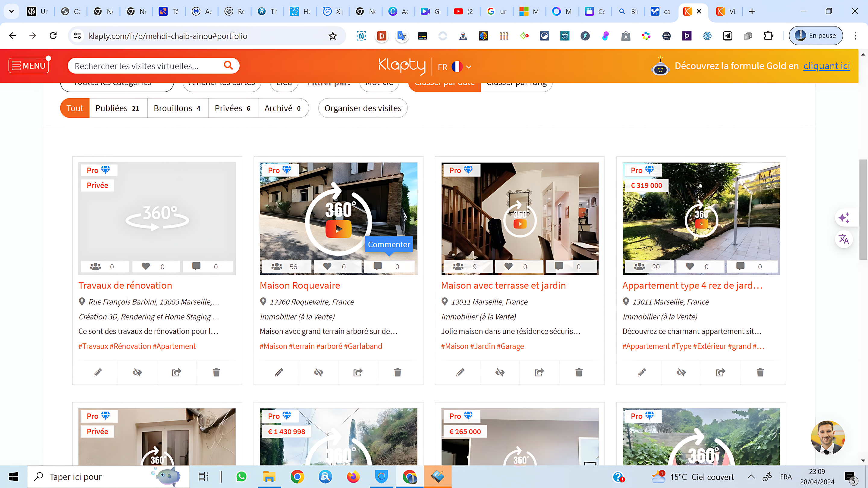Reload the page

tap(53, 36)
